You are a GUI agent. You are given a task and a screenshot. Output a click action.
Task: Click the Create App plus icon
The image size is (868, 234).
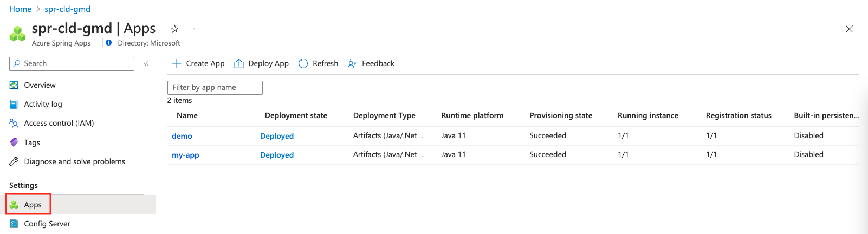(x=177, y=63)
